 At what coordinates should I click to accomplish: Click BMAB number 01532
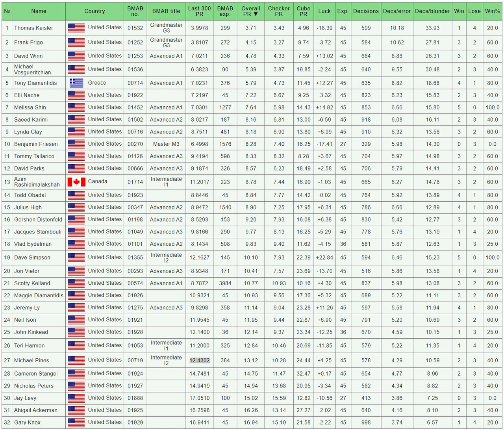[x=135, y=28]
